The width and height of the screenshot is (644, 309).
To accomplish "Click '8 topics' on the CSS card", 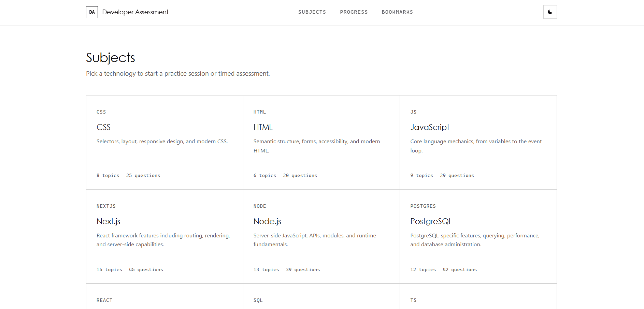I will [108, 175].
